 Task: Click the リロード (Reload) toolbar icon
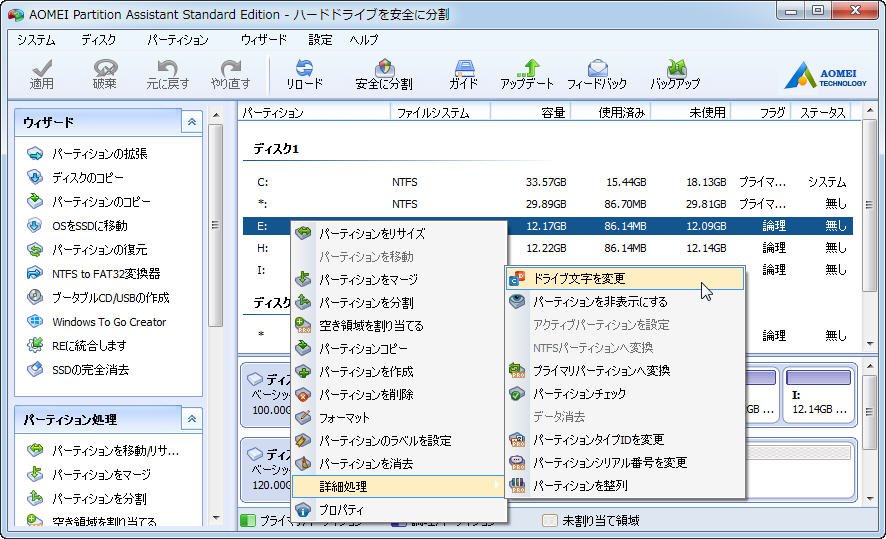[305, 75]
